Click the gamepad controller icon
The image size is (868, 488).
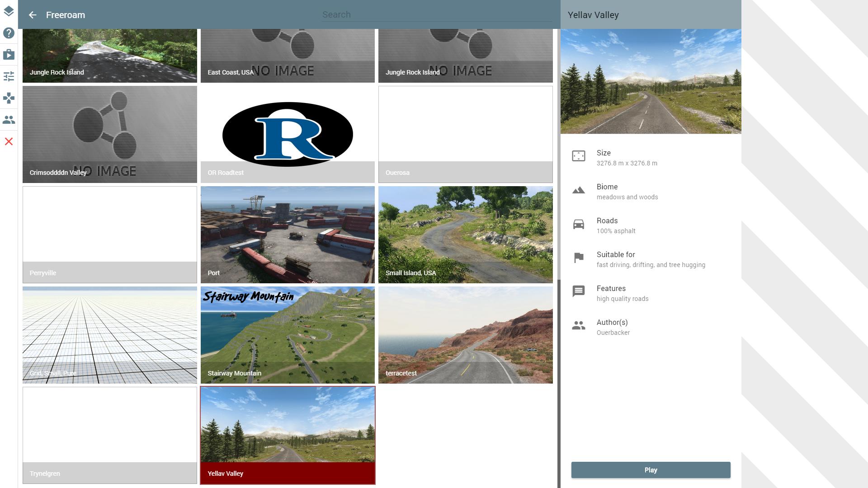point(9,98)
